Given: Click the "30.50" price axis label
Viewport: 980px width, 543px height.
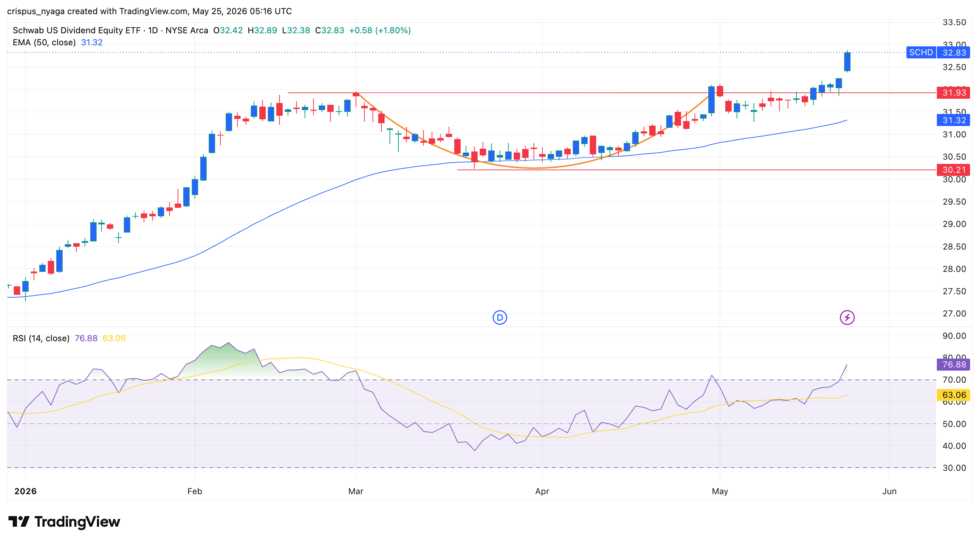Looking at the screenshot, I should pyautogui.click(x=954, y=157).
